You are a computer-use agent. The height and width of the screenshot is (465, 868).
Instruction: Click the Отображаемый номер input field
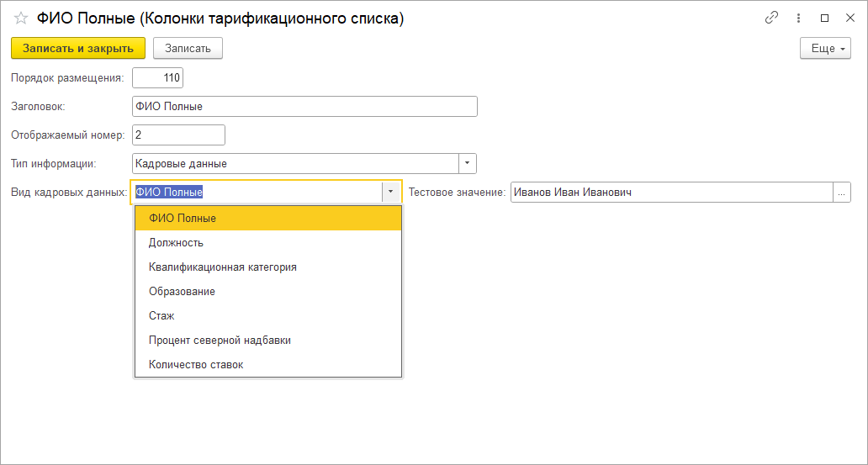tap(178, 135)
